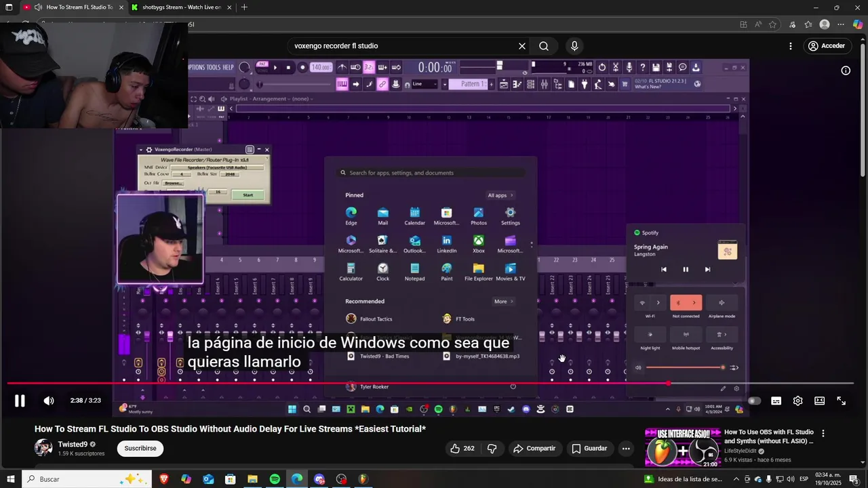Mute the YouTube tab via speaker icon
This screenshot has height=488, width=868.
(x=38, y=7)
